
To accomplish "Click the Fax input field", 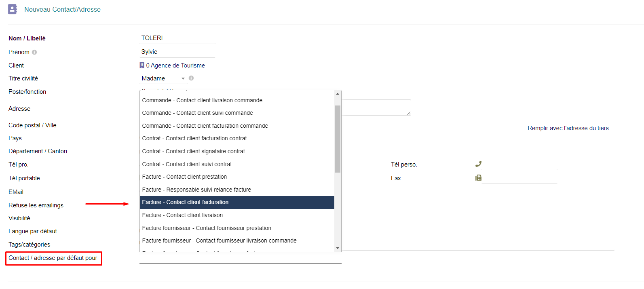I will tap(519, 178).
